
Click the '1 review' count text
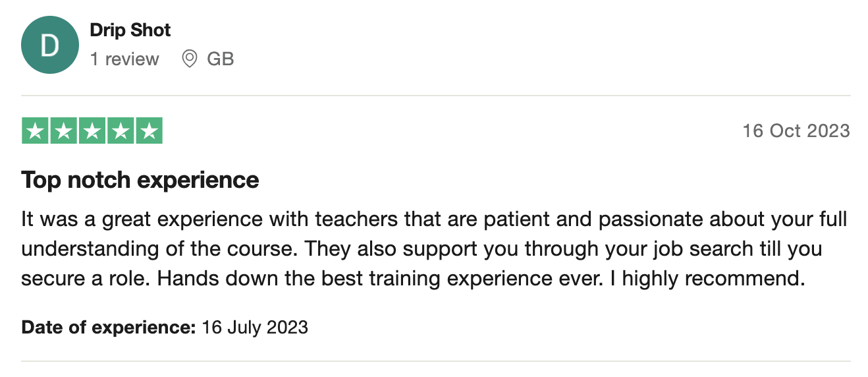[124, 59]
